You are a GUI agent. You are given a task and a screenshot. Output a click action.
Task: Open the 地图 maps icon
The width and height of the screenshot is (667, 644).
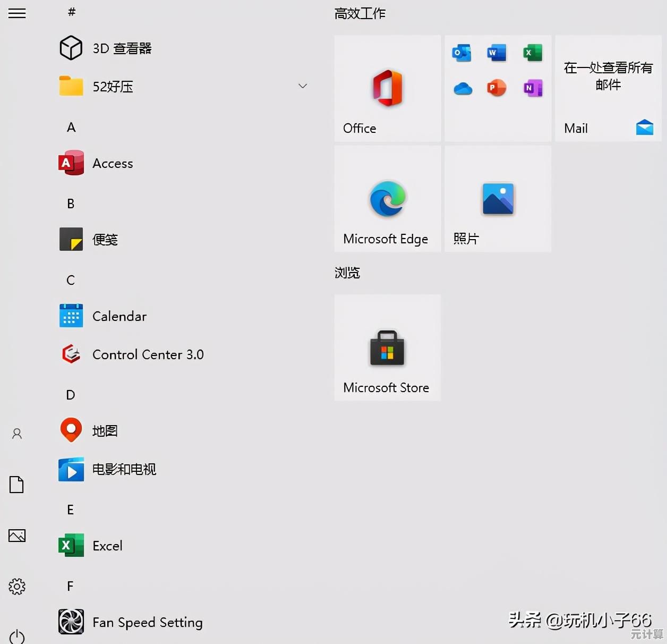(71, 430)
